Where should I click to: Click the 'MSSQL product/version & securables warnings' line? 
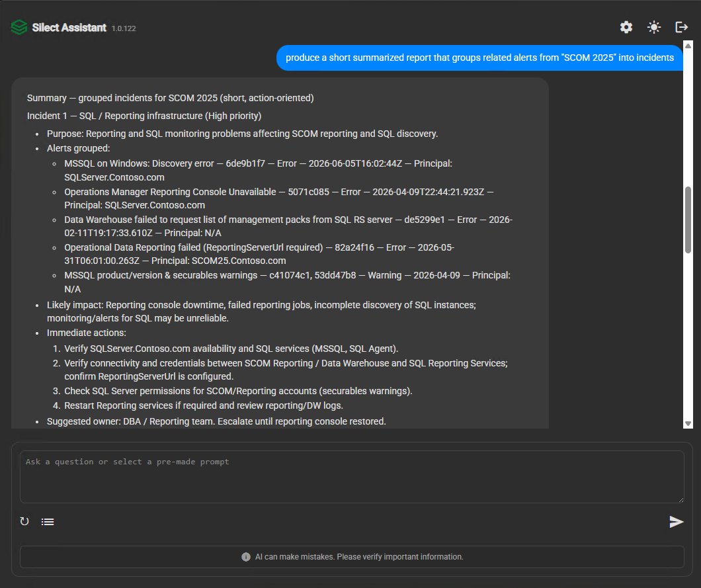[x=287, y=282]
